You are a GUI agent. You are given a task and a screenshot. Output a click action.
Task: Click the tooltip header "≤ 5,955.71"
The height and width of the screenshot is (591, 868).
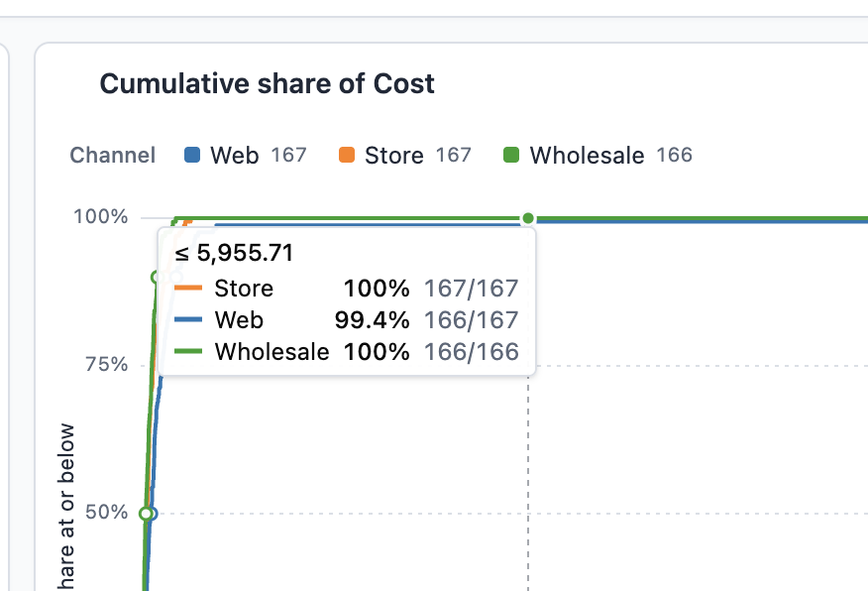click(x=234, y=253)
